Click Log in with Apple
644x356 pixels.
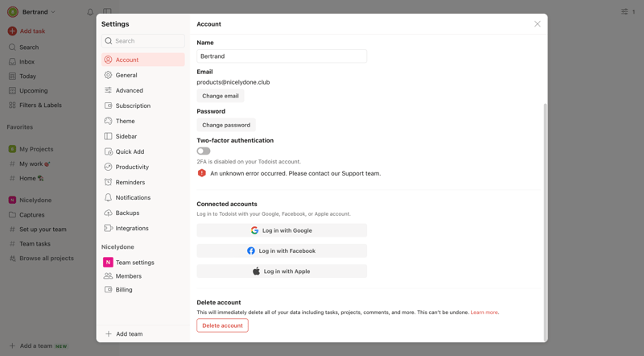click(282, 271)
